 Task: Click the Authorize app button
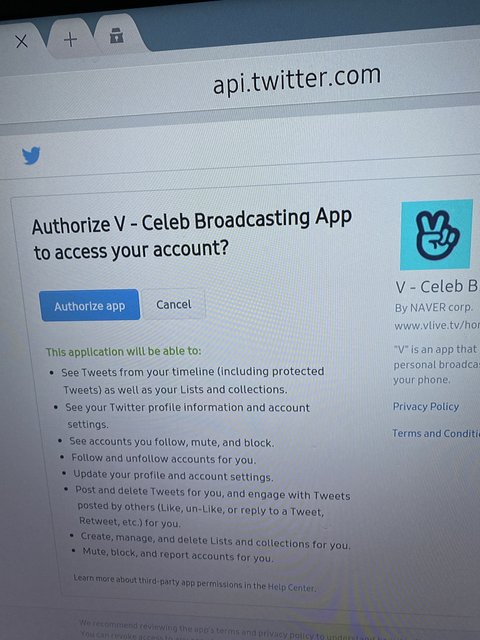point(89,305)
